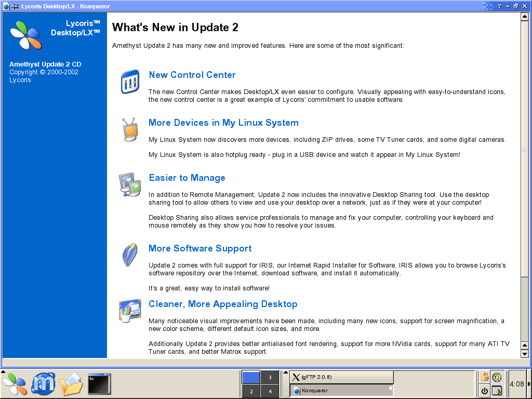Switch to virtual desktop 4
The image size is (532, 399).
click(x=270, y=391)
